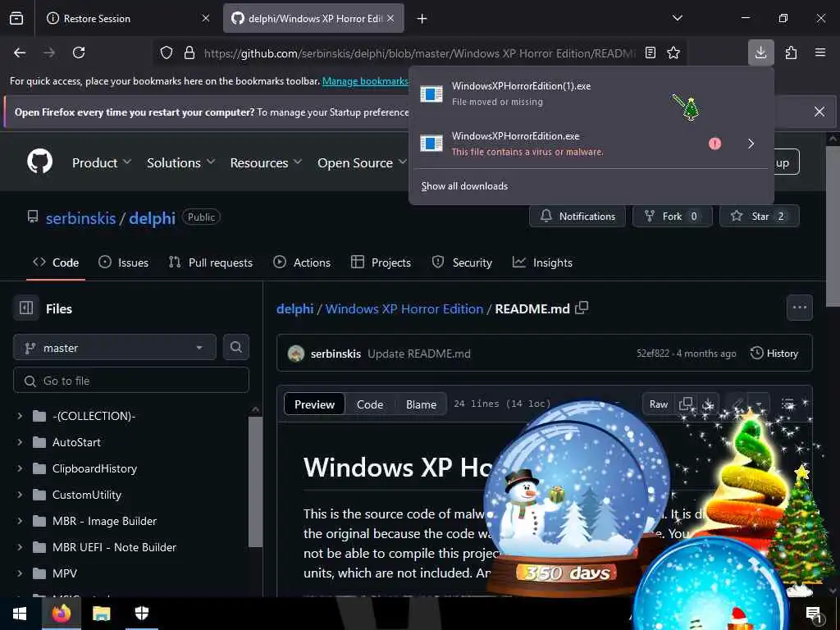The height and width of the screenshot is (630, 840).
Task: Open the tracking protection shield icon
Action: (x=167, y=53)
